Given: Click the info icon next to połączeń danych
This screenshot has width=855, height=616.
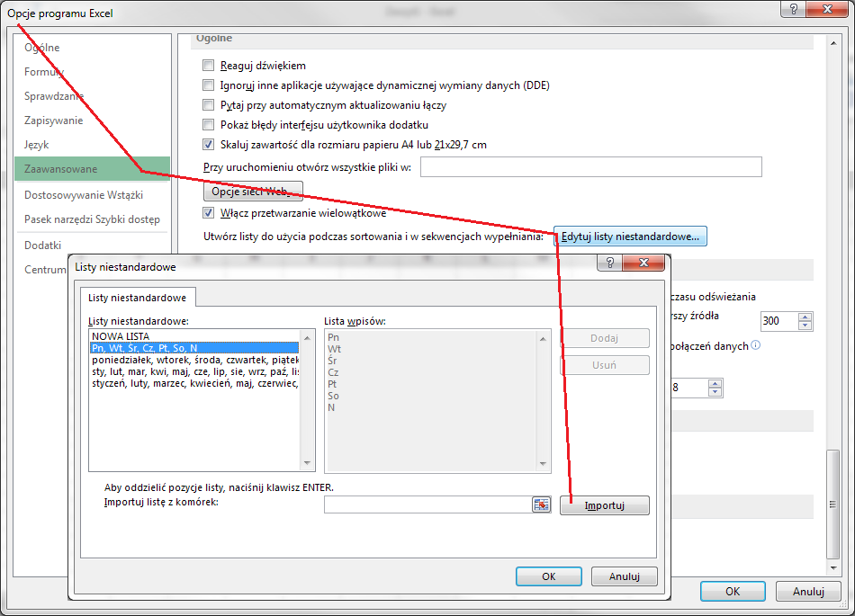Looking at the screenshot, I should click(x=756, y=344).
